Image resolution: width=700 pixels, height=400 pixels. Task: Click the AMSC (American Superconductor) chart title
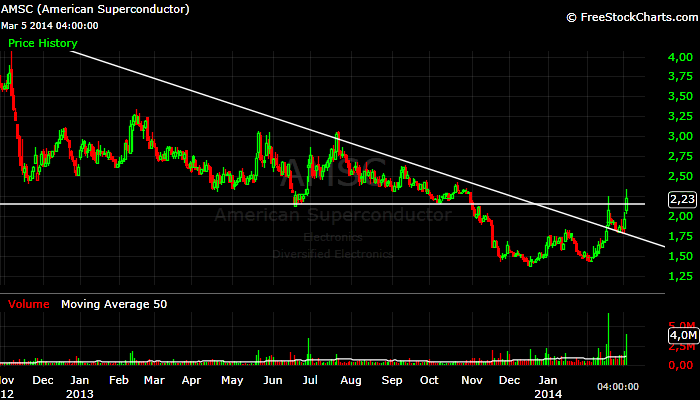pos(95,9)
